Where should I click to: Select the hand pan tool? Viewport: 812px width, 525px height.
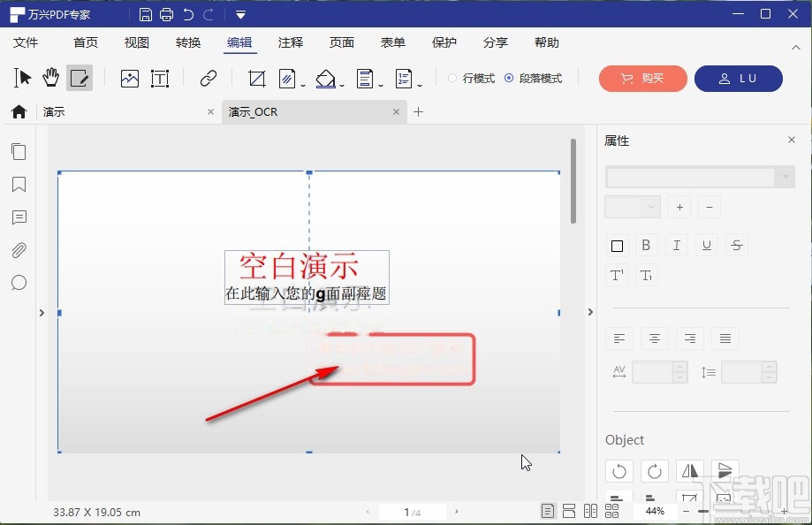50,78
